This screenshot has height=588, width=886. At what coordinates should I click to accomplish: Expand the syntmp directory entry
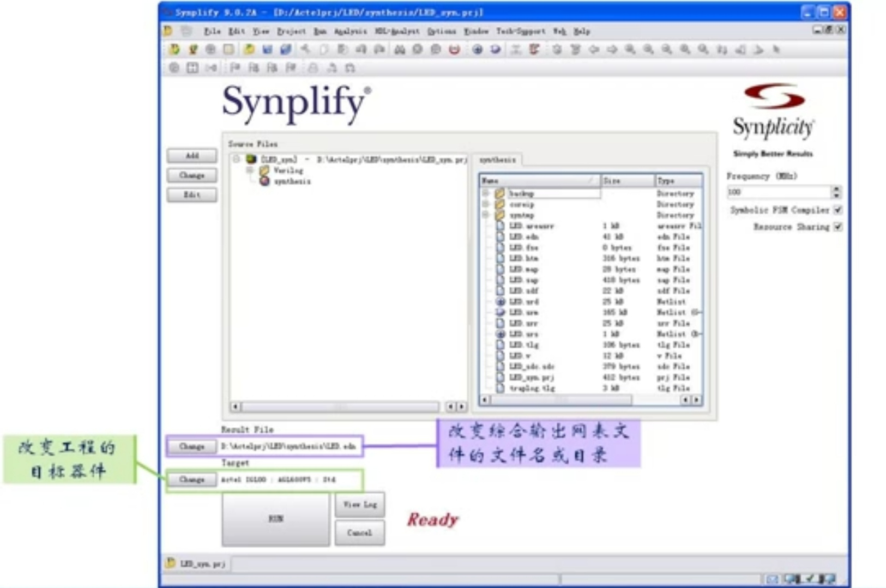coord(485,215)
